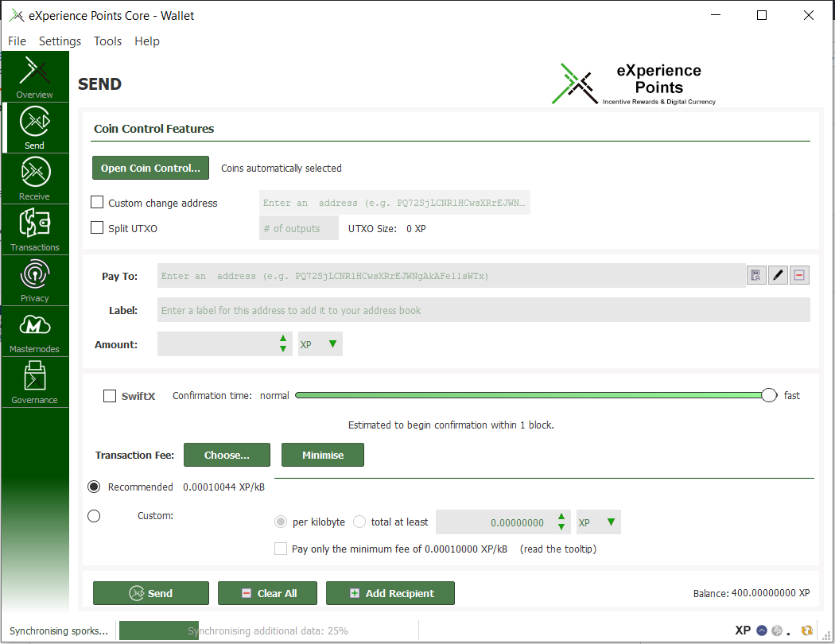Open the Privacy section
Screen dimensions: 835x644
coord(35,281)
